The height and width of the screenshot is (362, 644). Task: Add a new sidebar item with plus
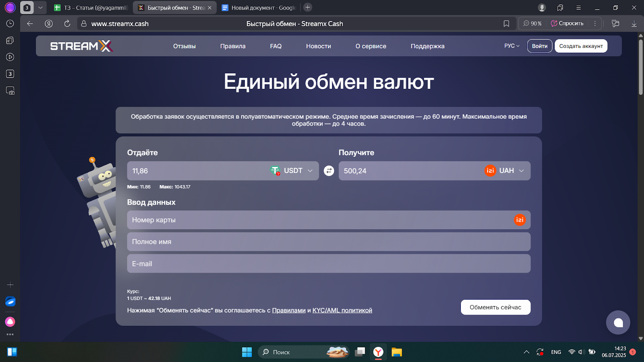[10, 285]
